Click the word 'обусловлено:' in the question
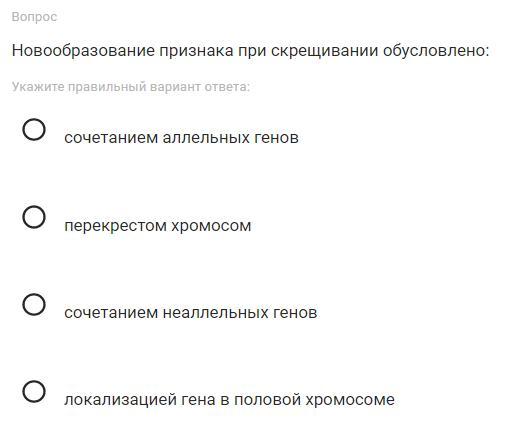The height and width of the screenshot is (447, 505). click(436, 51)
